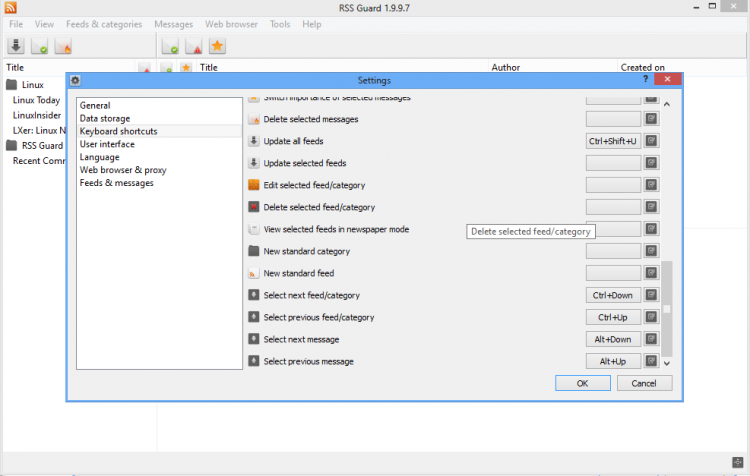Click mark messages unread toolbar icon
750x476 pixels.
coord(194,46)
